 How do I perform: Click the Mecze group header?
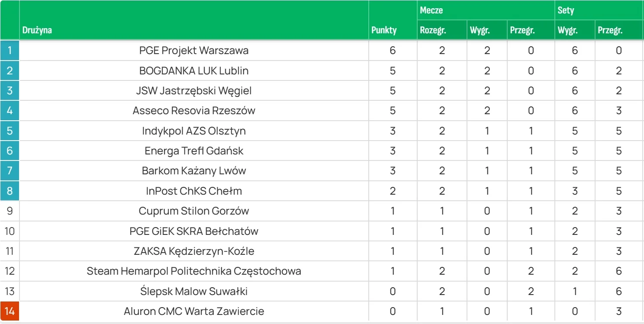tap(431, 10)
